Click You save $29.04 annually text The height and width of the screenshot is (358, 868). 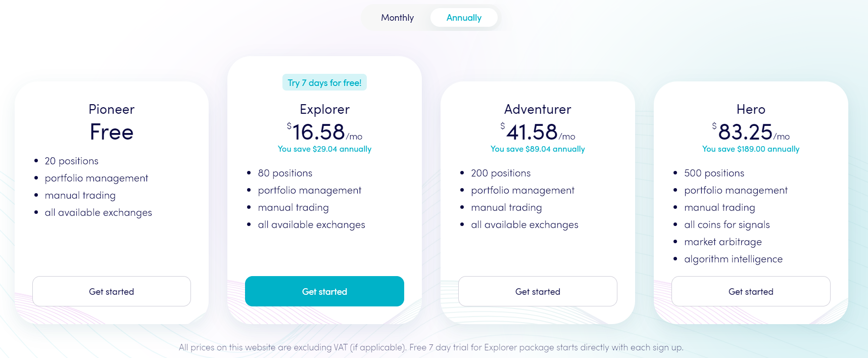click(x=324, y=149)
